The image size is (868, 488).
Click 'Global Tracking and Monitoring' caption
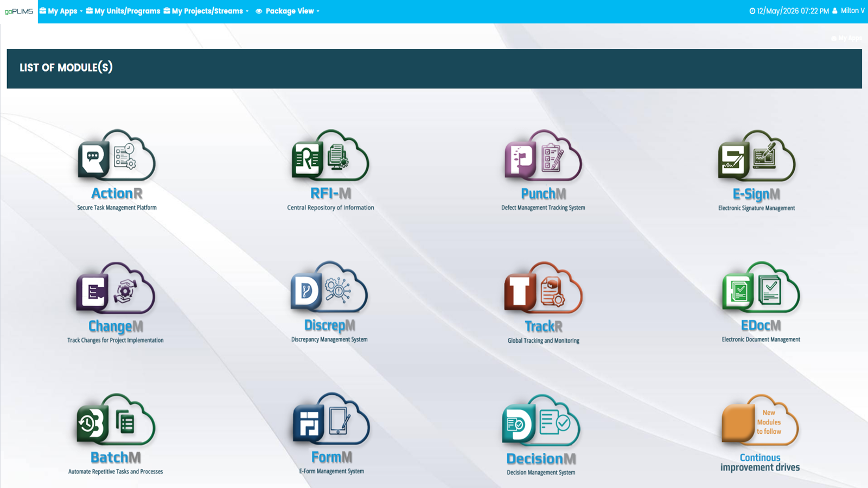(544, 341)
